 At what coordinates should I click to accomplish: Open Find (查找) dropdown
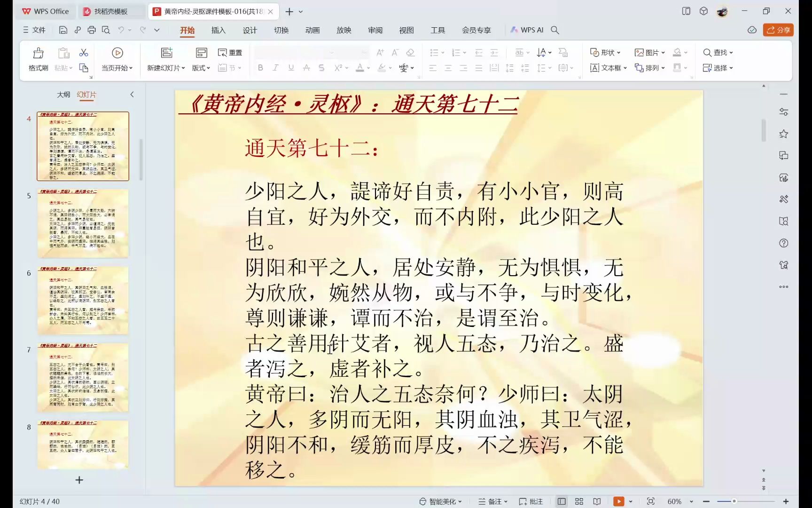718,53
